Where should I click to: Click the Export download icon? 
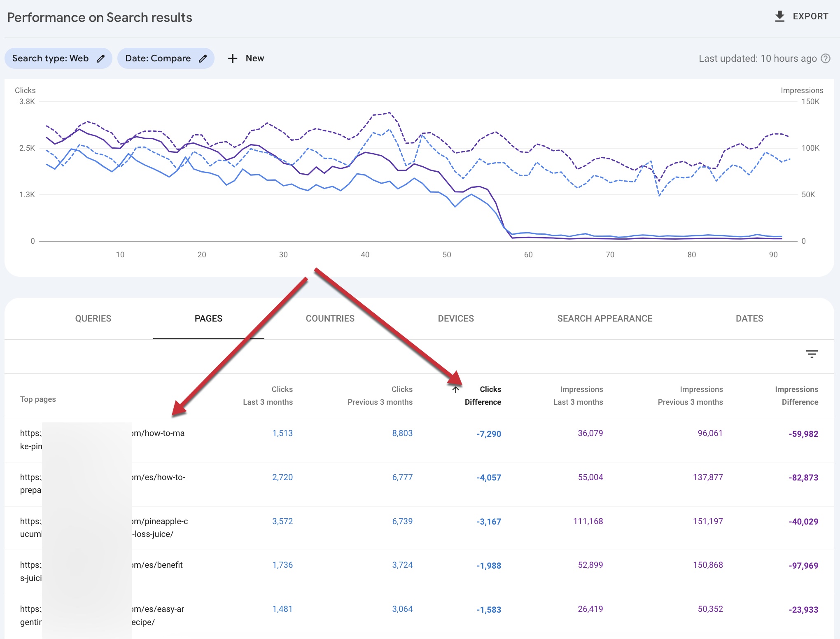coord(779,16)
